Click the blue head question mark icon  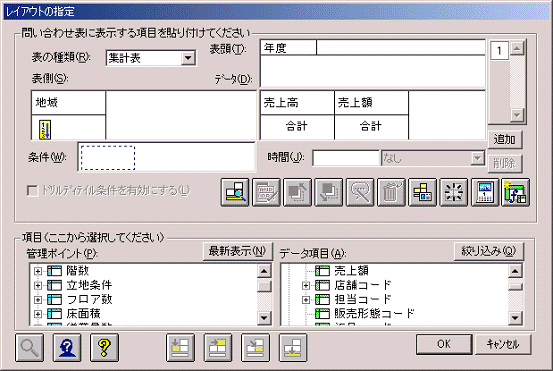point(67,348)
